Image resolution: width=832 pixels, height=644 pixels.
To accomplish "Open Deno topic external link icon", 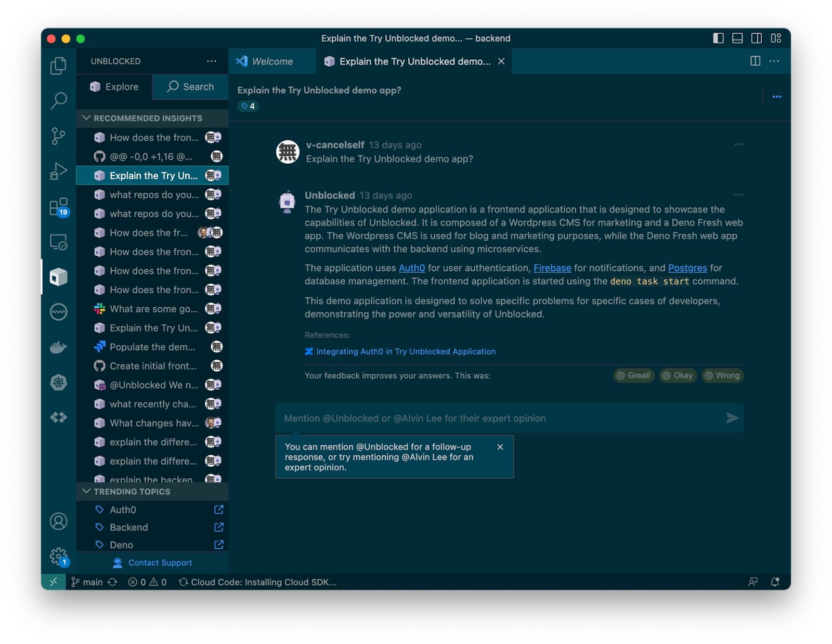I will (219, 545).
